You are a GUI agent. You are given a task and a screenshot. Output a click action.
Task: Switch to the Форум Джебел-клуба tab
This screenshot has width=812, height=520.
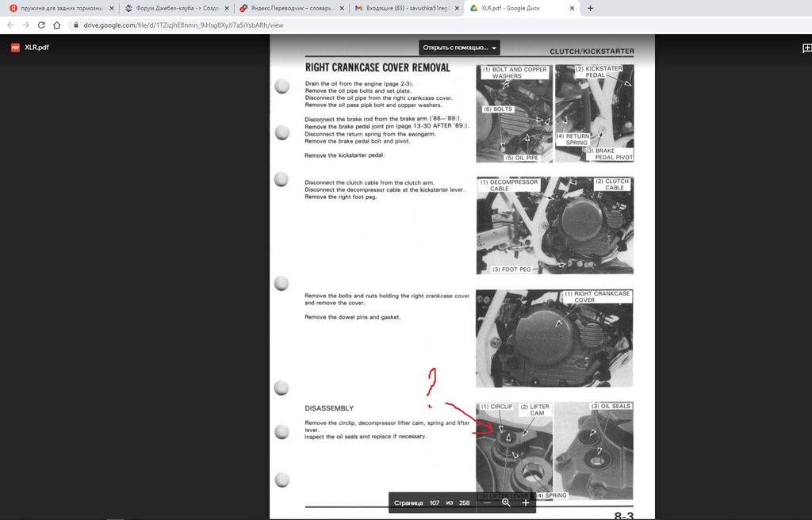[177, 8]
